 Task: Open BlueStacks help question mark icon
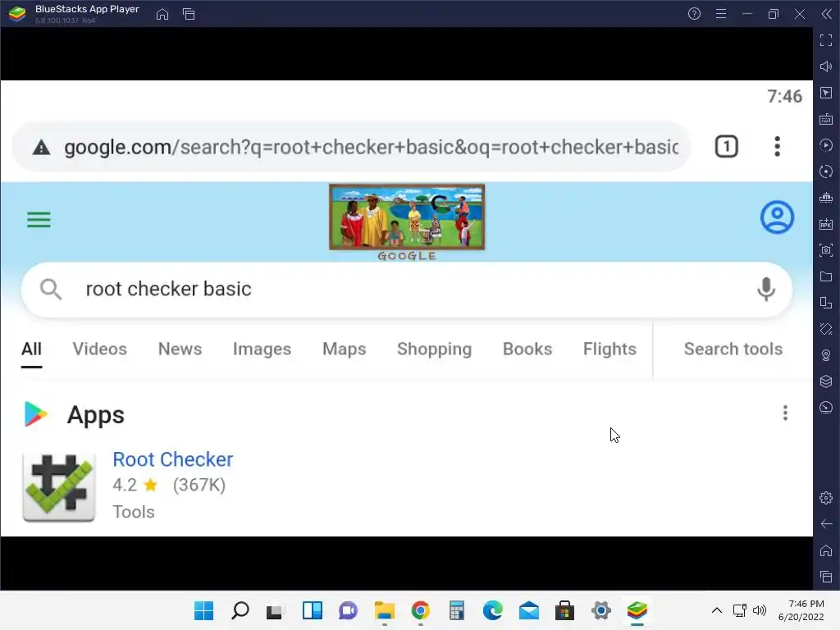click(x=694, y=14)
